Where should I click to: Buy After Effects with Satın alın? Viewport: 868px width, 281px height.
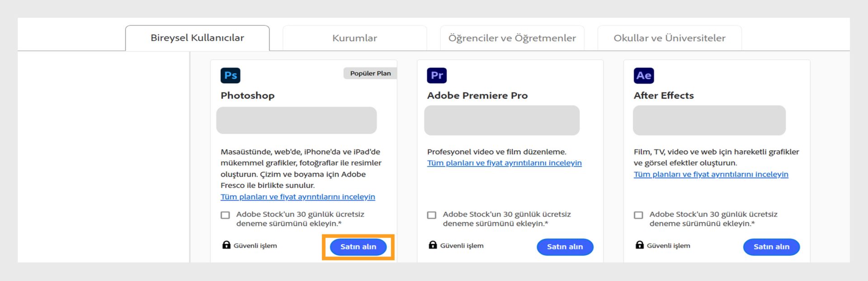(771, 247)
